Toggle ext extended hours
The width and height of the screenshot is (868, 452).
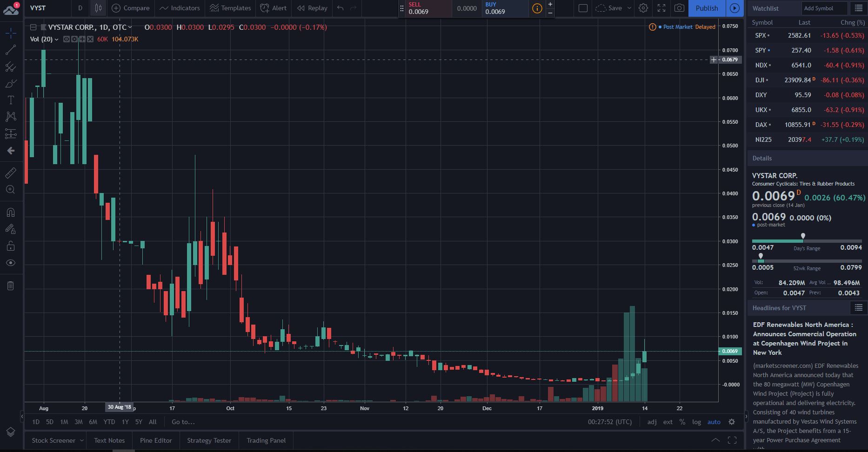(668, 422)
